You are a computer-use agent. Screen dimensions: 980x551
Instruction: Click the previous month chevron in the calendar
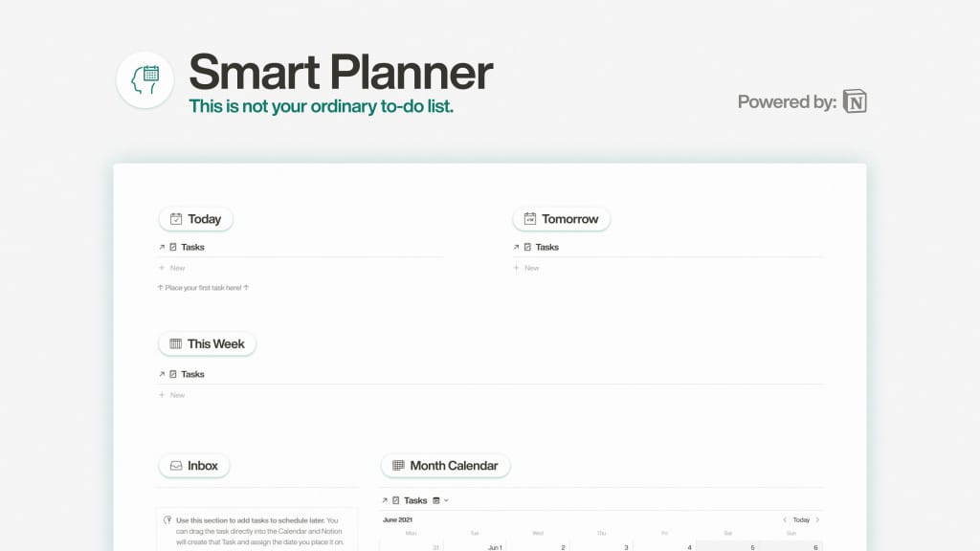coord(787,519)
